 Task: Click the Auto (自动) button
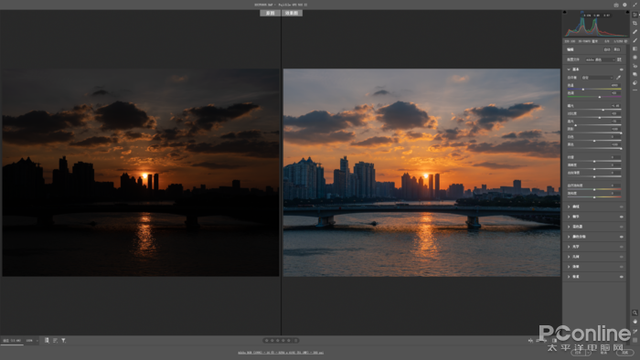tap(607, 49)
